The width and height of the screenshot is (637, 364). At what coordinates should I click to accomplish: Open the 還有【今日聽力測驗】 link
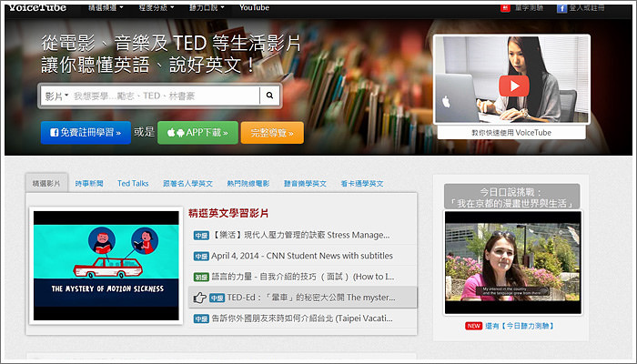pos(520,326)
